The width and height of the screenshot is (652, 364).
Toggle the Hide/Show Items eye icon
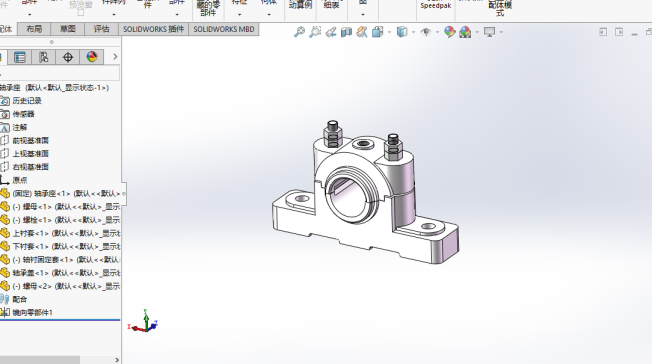(x=426, y=32)
